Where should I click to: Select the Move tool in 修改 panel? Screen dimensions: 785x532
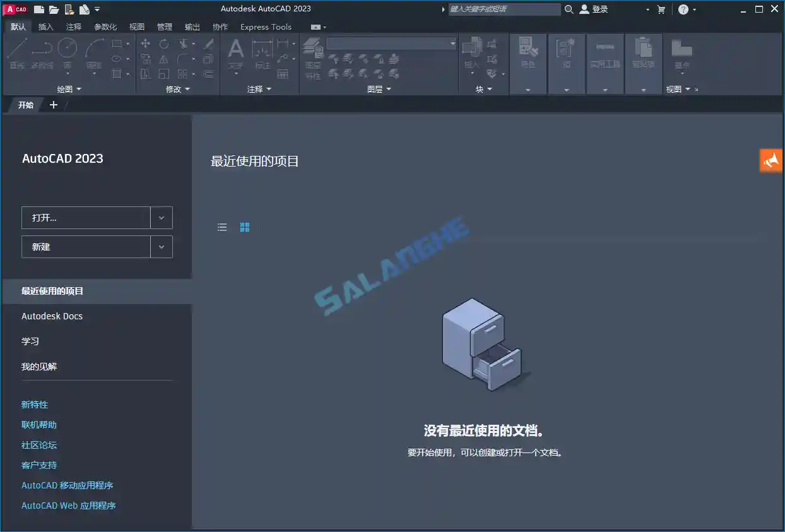(x=145, y=44)
